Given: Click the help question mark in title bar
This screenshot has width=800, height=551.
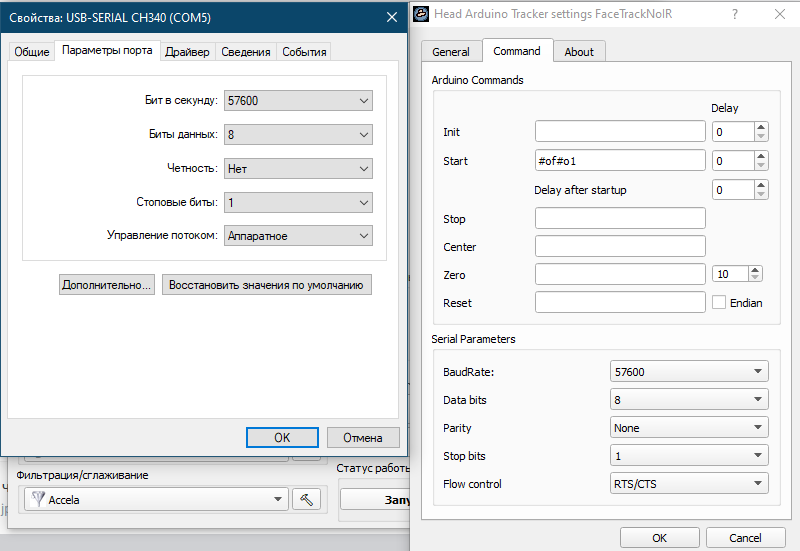Looking at the screenshot, I should tap(735, 14).
